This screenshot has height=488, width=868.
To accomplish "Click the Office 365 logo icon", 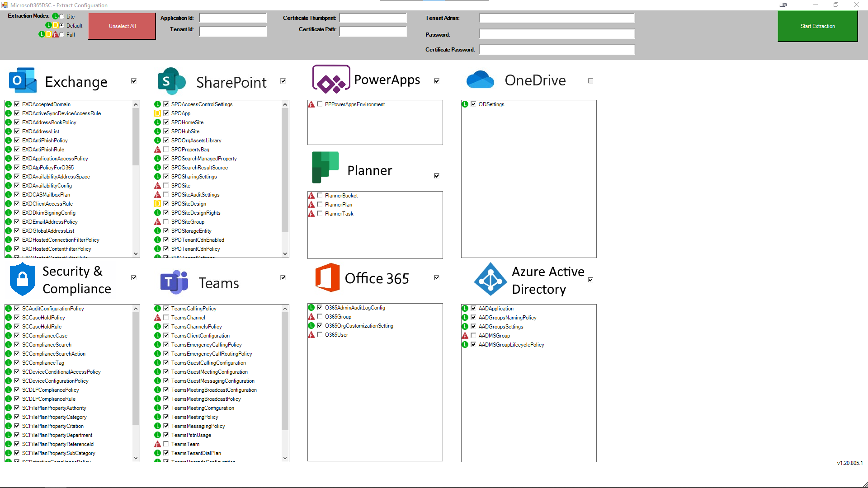I will coord(327,277).
